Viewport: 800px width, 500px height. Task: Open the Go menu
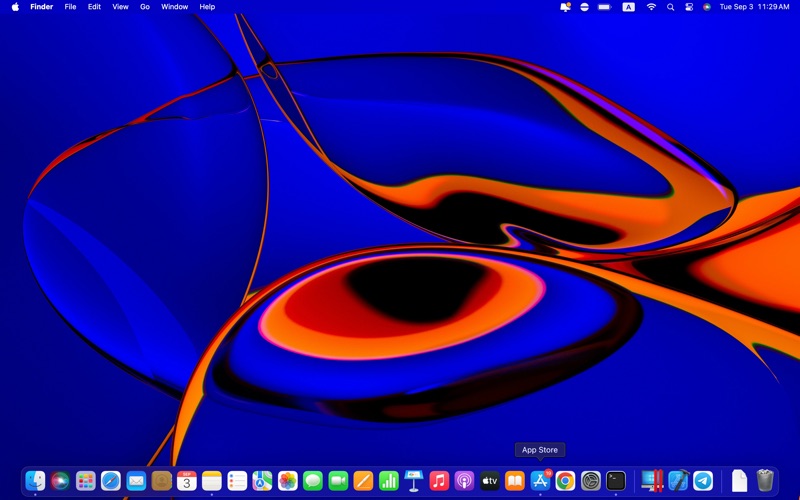click(145, 7)
